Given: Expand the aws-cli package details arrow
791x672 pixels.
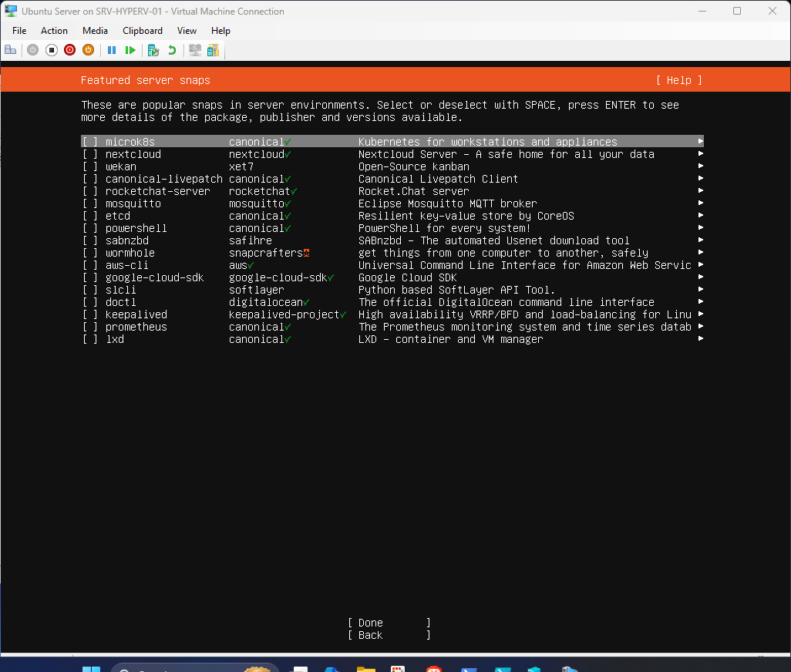Looking at the screenshot, I should [699, 265].
